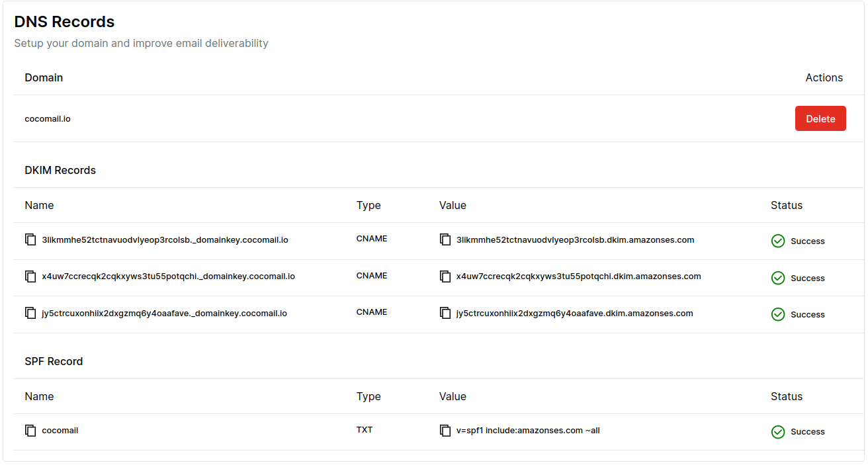Copy the jy5ctrcuxon DKIM record name
Screen dimensions: 868x465
click(x=30, y=313)
